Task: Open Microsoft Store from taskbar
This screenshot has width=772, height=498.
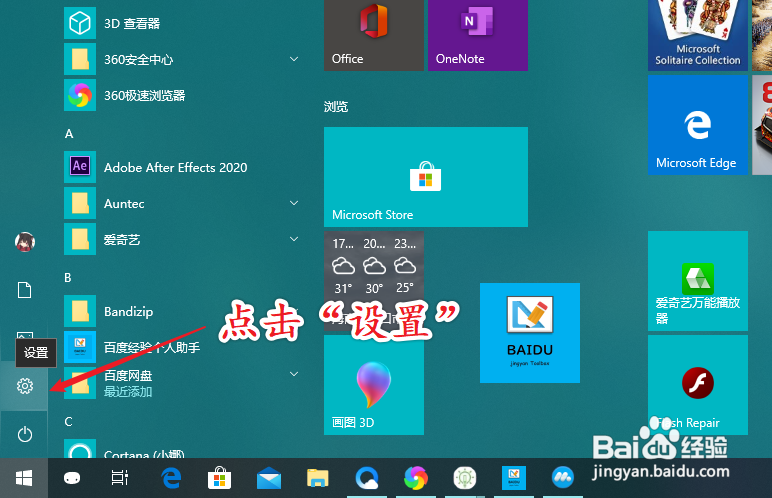Action: click(x=220, y=478)
